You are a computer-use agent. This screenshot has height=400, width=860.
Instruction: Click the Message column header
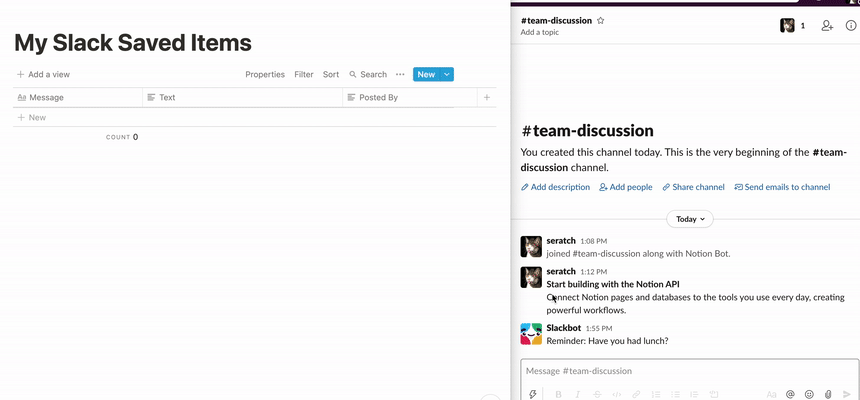(x=77, y=98)
